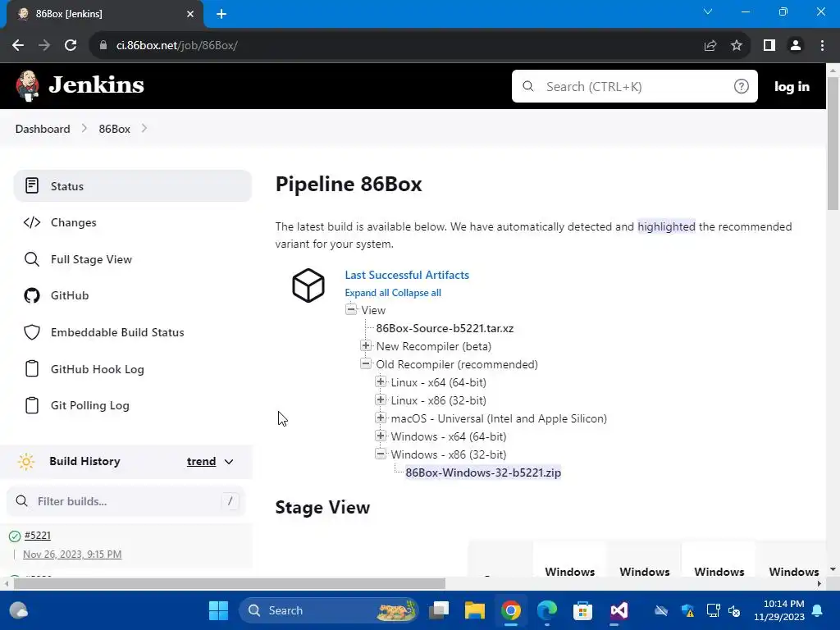Reload the page
Screen dimensions: 840x630
pyautogui.click(x=71, y=46)
